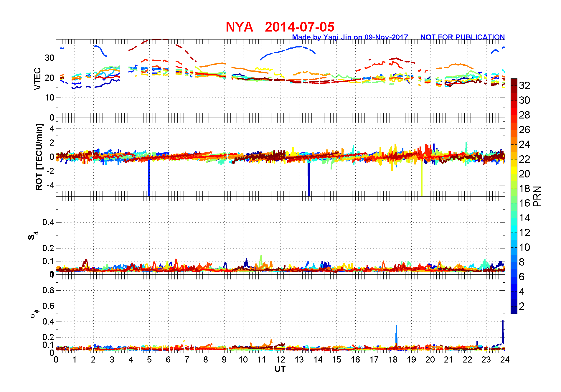Click the colorbar tick label 2
The image size is (561, 392).
tap(522, 306)
